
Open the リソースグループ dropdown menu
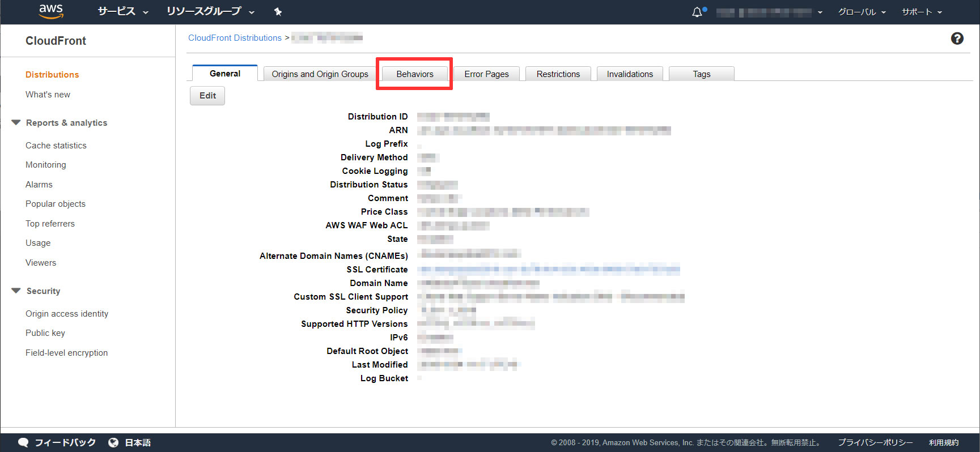coord(210,11)
